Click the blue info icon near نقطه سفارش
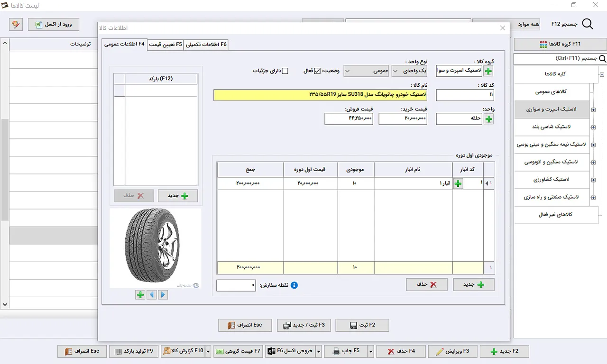Viewport: 607px width, 364px height. tap(294, 285)
